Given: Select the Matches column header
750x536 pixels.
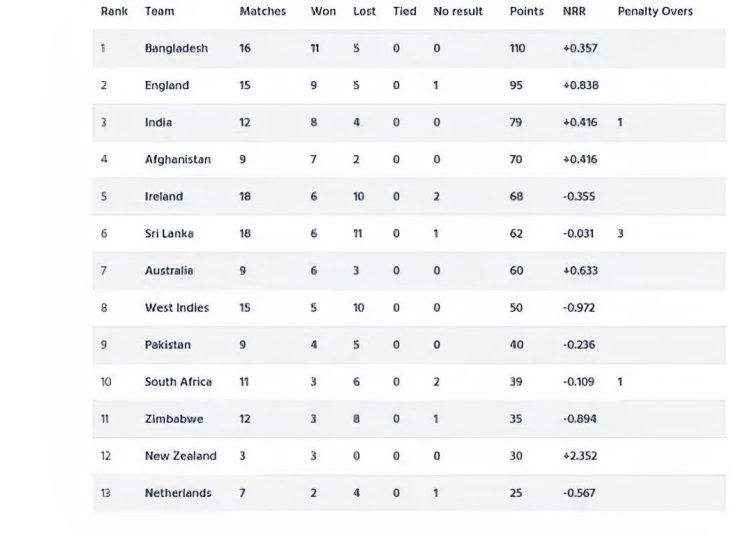Looking at the screenshot, I should pos(263,11).
